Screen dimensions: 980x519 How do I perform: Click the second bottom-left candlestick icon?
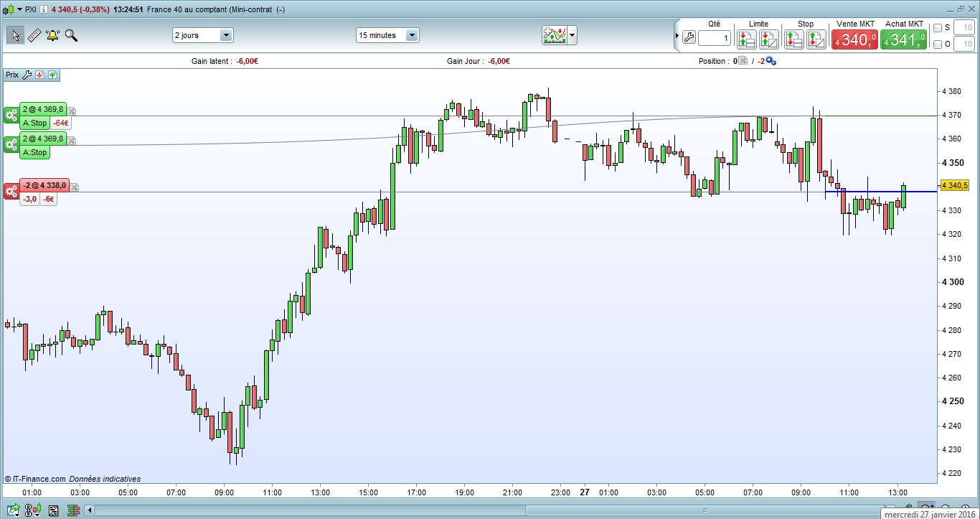(33, 510)
